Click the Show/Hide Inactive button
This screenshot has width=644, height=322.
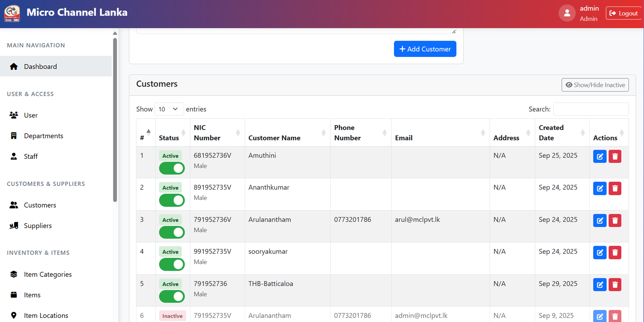coord(595,85)
